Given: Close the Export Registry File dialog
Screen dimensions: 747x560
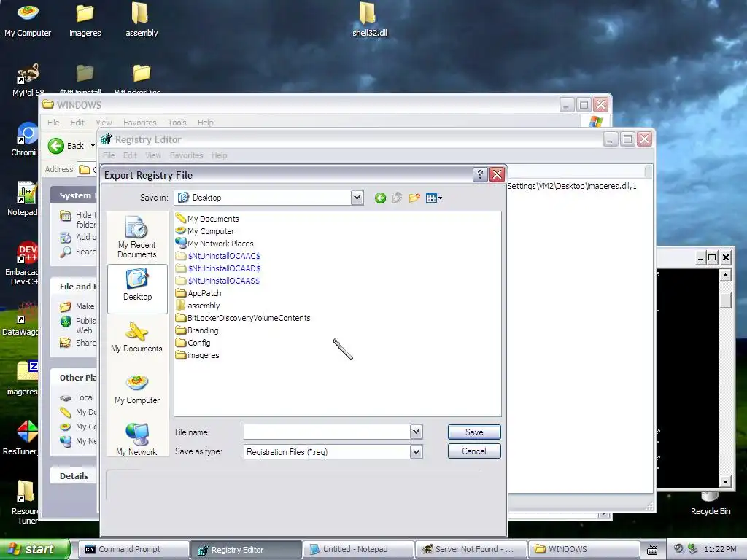Looking at the screenshot, I should [x=497, y=175].
